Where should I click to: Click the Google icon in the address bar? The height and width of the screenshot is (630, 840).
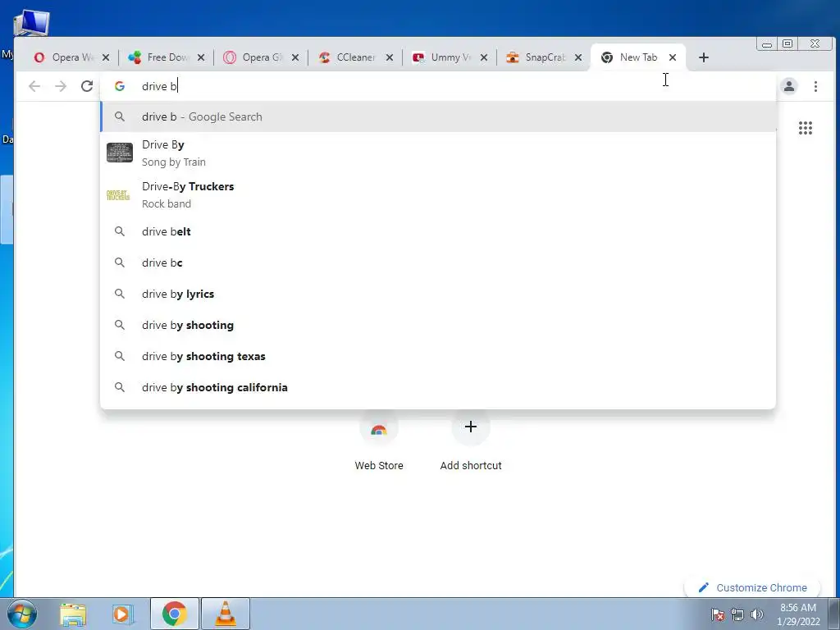[x=120, y=86]
